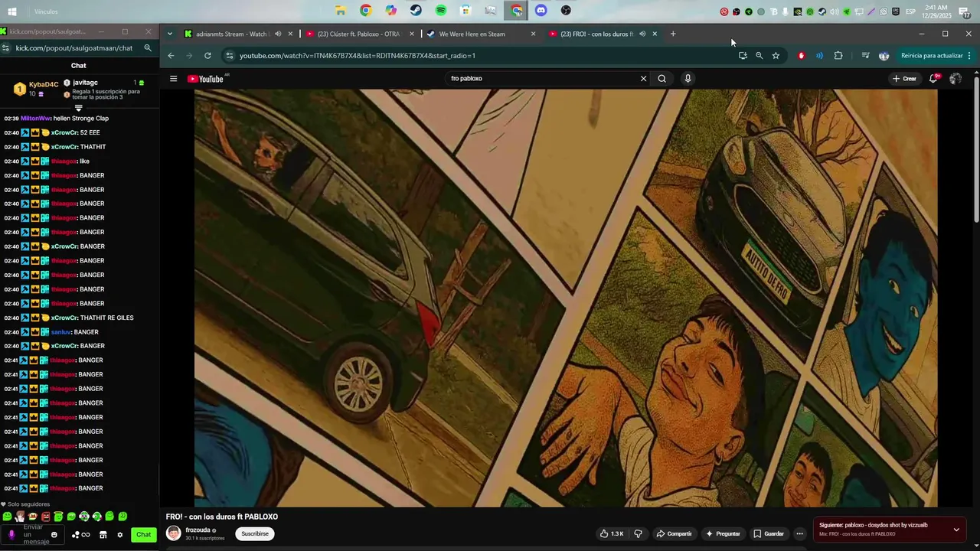Screen dimensions: 980x551
Task: Mute the FRO! tab audio speaker
Action: [x=642, y=34]
